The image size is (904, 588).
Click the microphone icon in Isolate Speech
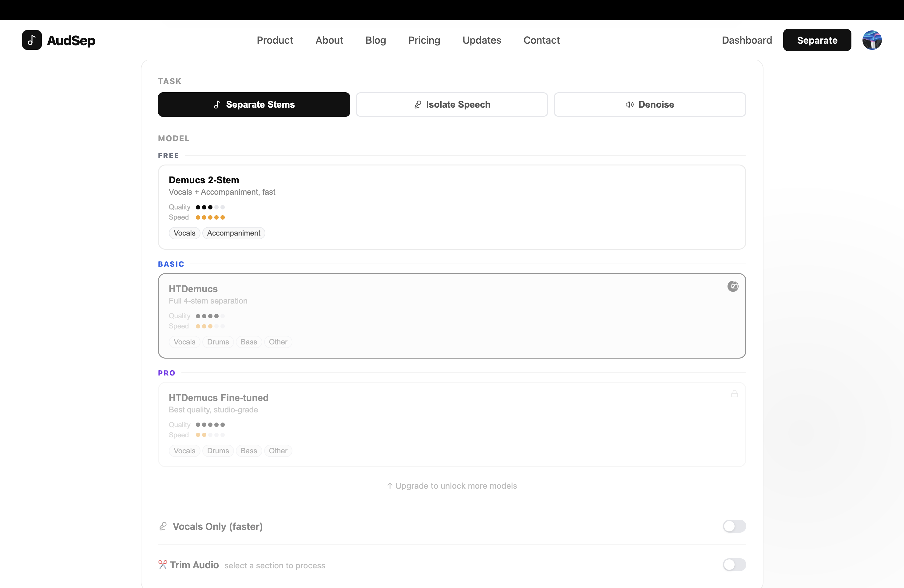tap(418, 105)
